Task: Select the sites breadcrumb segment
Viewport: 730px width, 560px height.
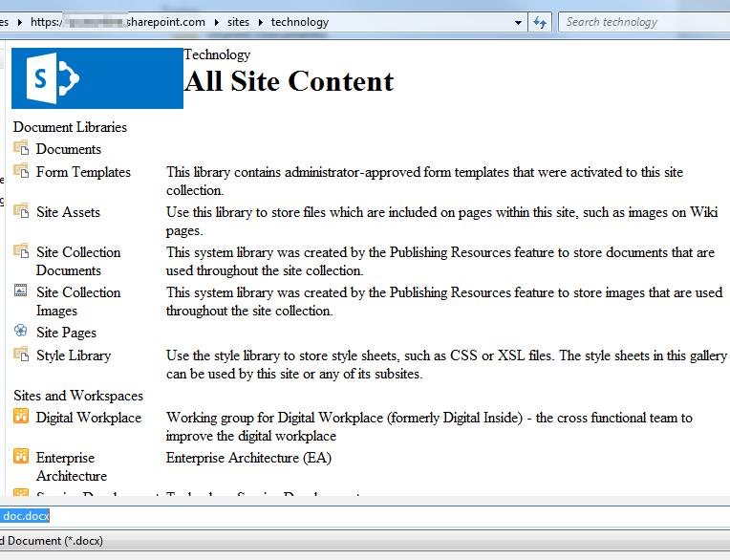Action: [x=238, y=22]
